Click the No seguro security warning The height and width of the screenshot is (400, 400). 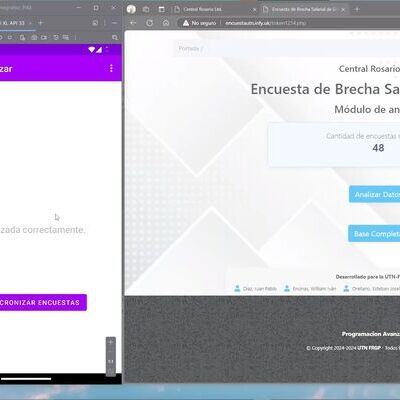tap(199, 23)
